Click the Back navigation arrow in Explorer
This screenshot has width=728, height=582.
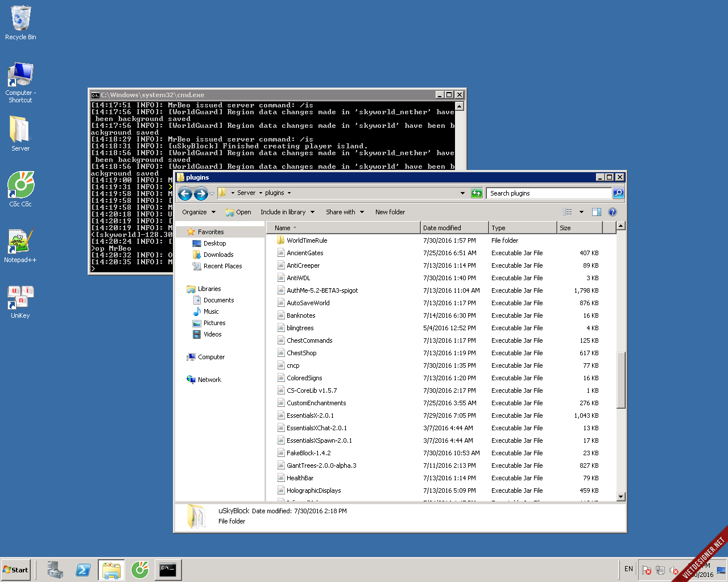click(x=185, y=194)
